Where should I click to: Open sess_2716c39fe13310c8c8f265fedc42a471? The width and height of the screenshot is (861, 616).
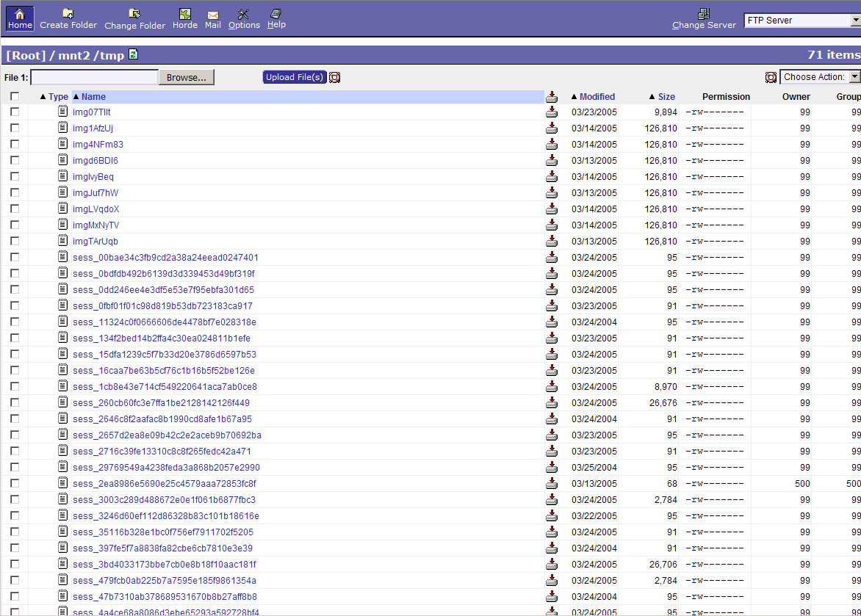tap(162, 452)
